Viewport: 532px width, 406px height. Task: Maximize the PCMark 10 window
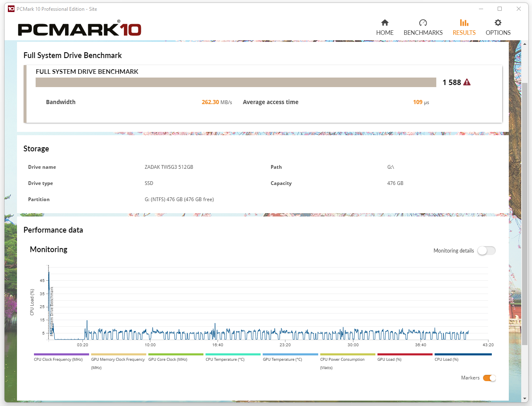click(x=500, y=9)
